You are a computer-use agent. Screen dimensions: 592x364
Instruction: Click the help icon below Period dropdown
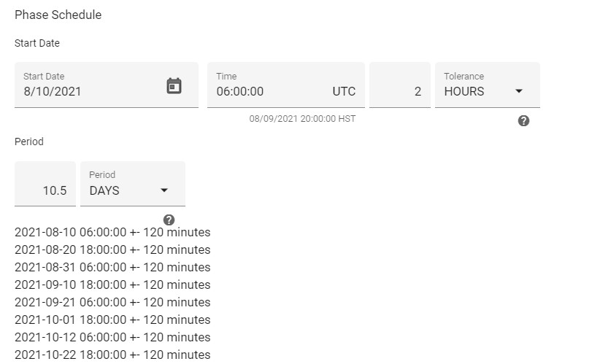point(169,220)
